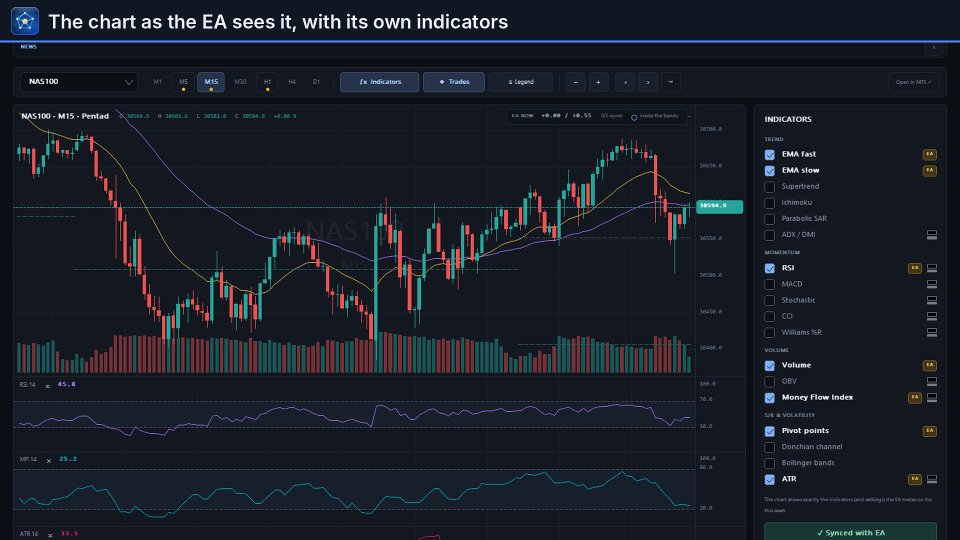Uncheck the EMA slow indicator
Screen dimensions: 960x540
[770, 171]
